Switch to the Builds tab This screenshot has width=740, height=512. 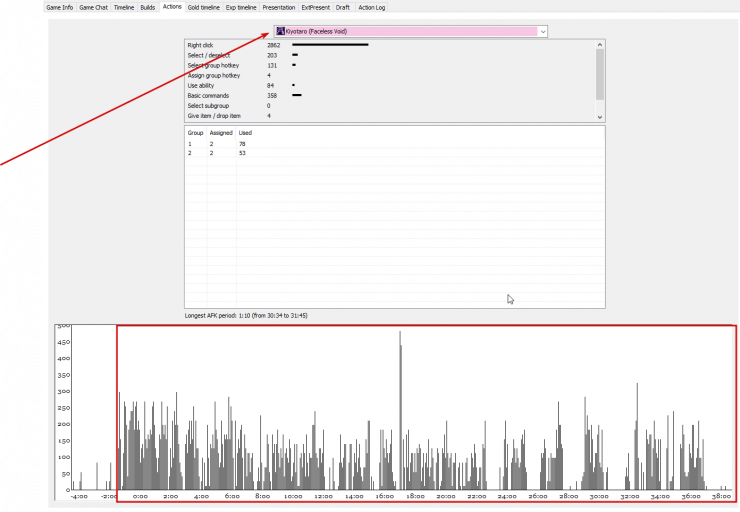pos(148,8)
